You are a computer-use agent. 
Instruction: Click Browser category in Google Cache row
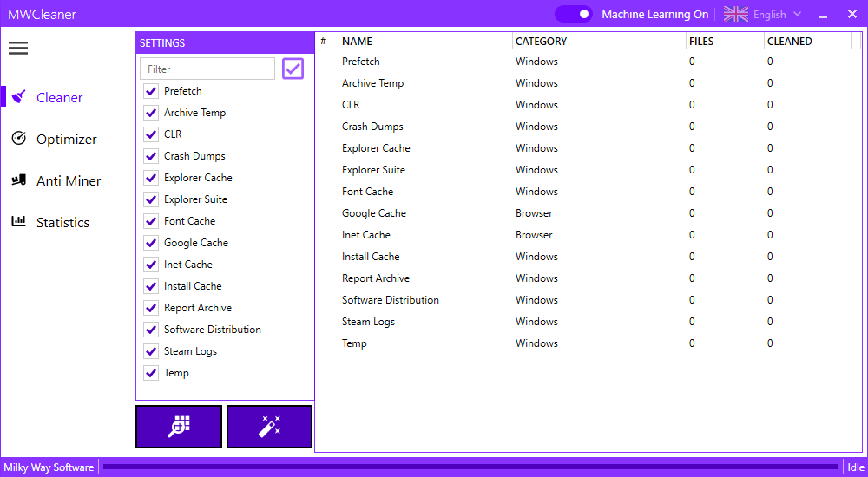coord(534,213)
